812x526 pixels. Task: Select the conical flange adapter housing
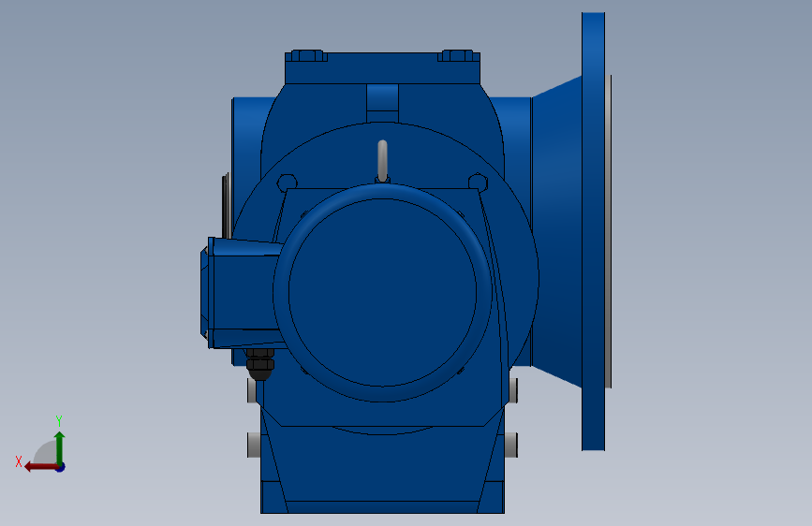click(x=556, y=231)
